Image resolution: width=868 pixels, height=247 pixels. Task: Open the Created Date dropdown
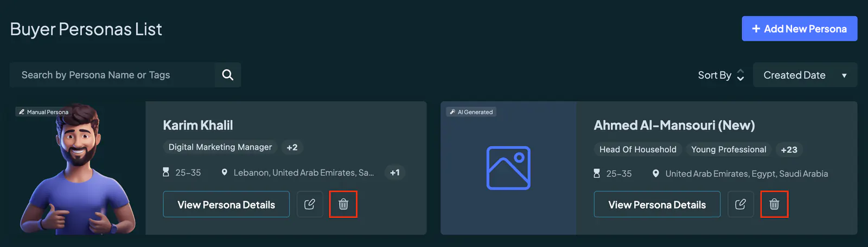pos(805,75)
